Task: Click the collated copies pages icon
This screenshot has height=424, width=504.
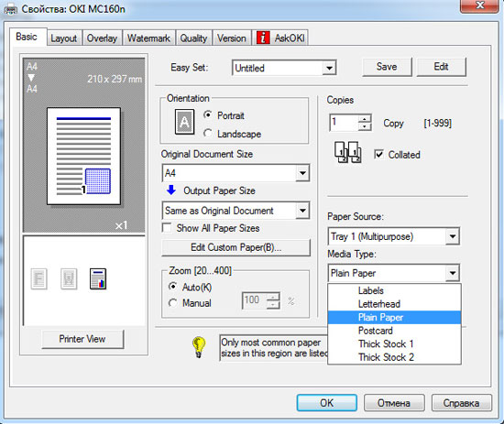Action: (348, 152)
